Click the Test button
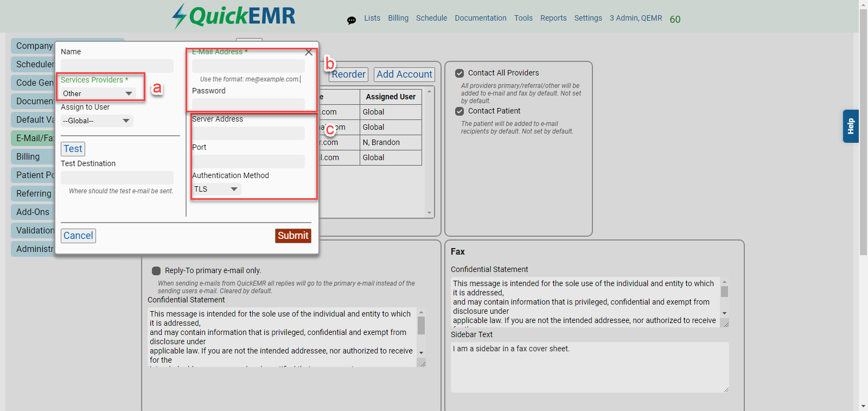Viewport: 868px width, 411px height. pyautogui.click(x=73, y=149)
